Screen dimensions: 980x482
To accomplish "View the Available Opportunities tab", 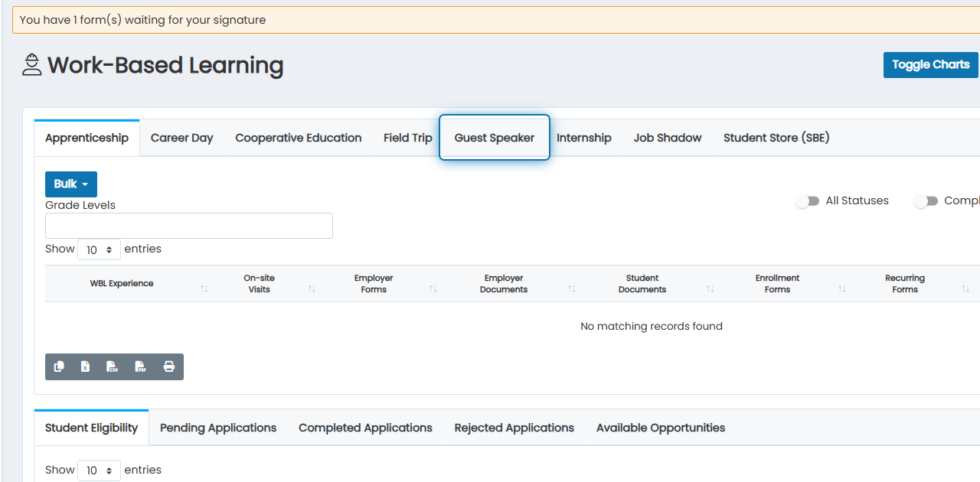I will pyautogui.click(x=661, y=428).
